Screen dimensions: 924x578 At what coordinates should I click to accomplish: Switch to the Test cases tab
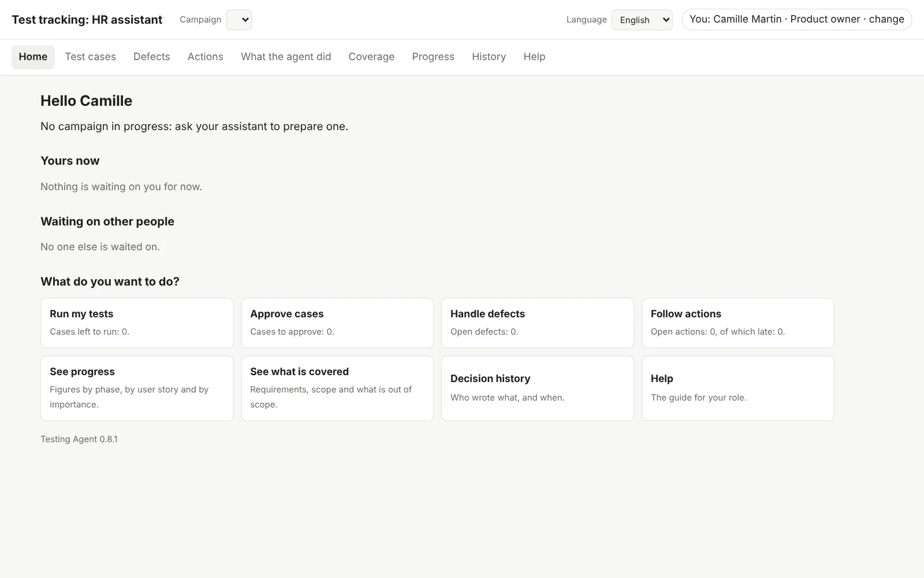click(x=90, y=57)
